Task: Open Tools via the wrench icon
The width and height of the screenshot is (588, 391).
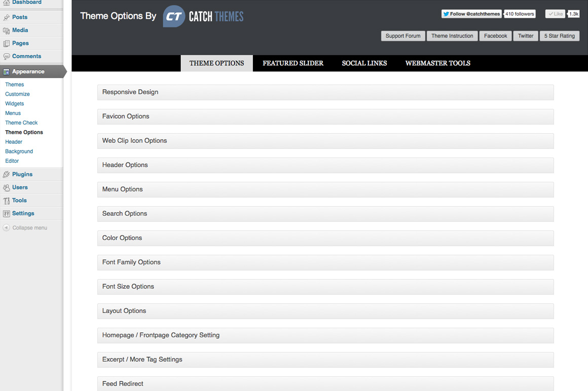Action: [x=7, y=200]
